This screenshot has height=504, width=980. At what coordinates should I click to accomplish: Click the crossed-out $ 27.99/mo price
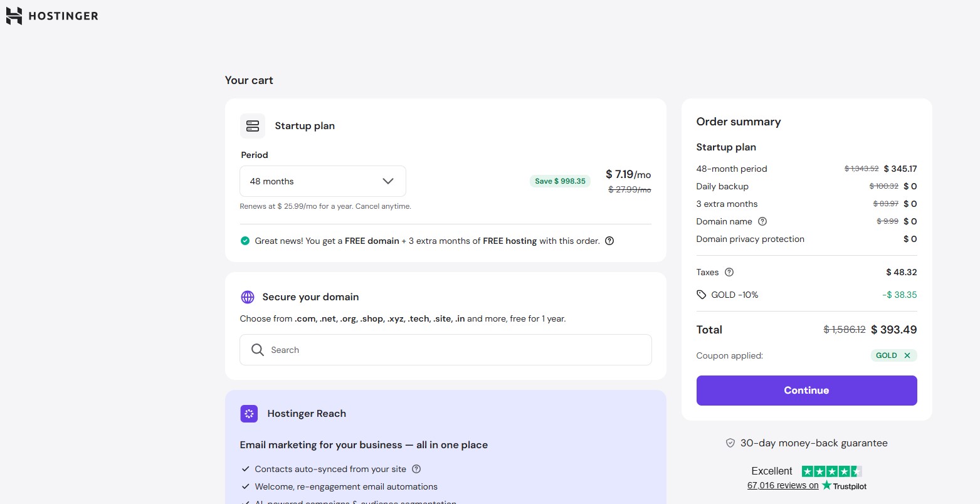[630, 189]
